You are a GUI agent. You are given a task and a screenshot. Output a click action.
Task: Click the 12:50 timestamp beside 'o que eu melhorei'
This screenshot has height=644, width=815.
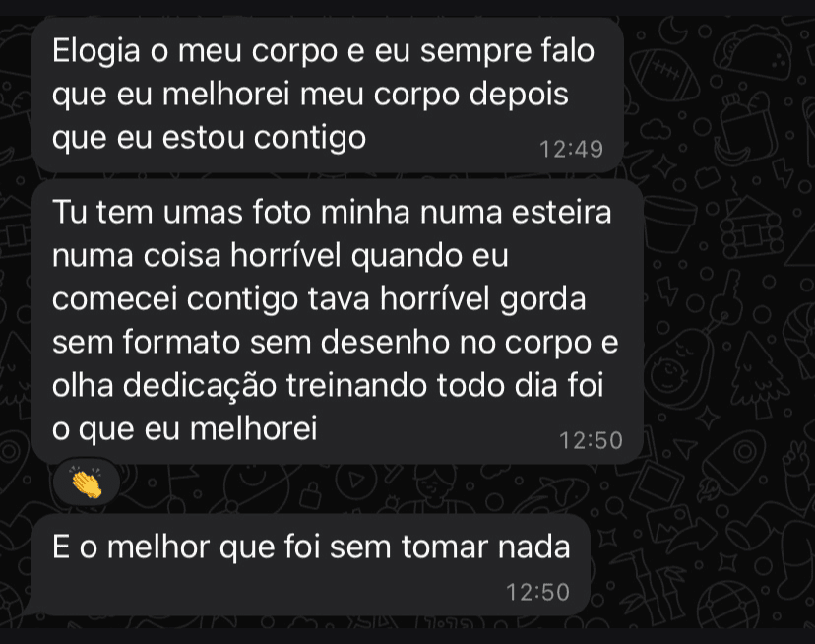pyautogui.click(x=591, y=441)
